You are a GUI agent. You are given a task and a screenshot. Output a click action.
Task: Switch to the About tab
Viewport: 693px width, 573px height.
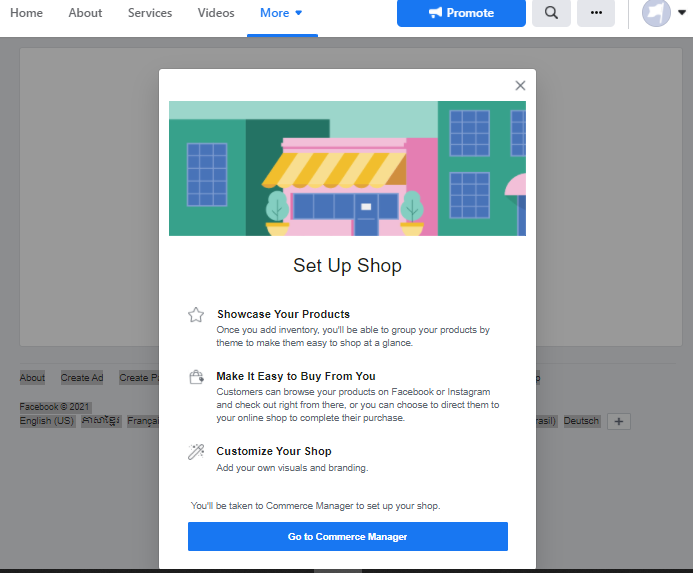(x=85, y=13)
